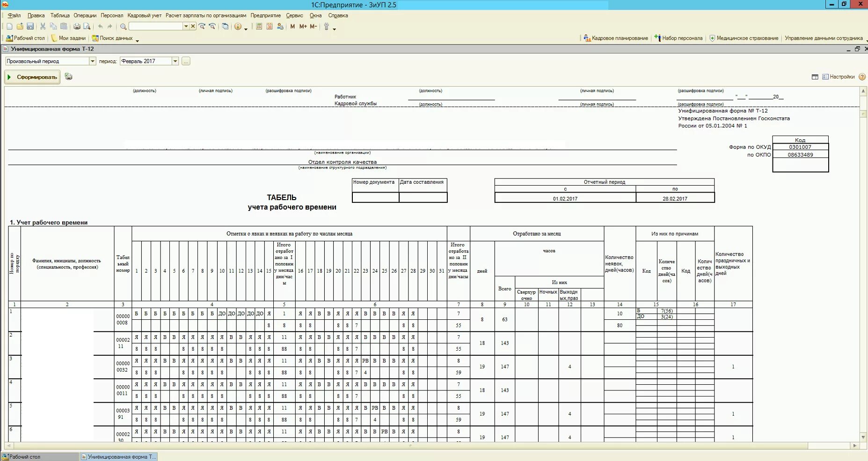Open Управление данными сотрудника
868x461 pixels.
(824, 38)
